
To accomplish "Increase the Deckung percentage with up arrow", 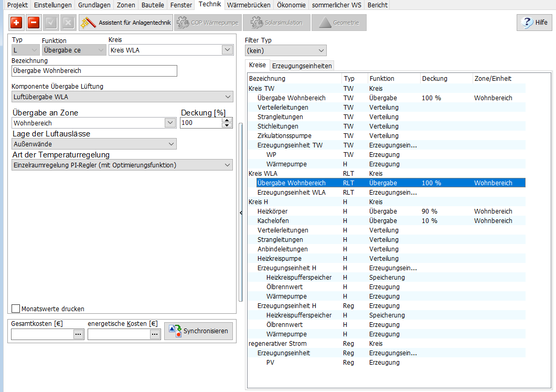I will coord(227,120).
